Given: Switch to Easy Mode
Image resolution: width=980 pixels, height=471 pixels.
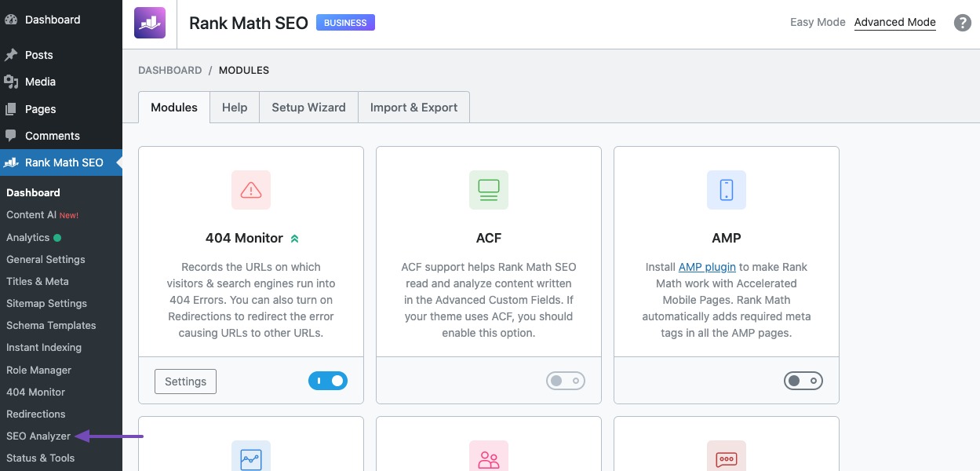Looking at the screenshot, I should point(818,22).
